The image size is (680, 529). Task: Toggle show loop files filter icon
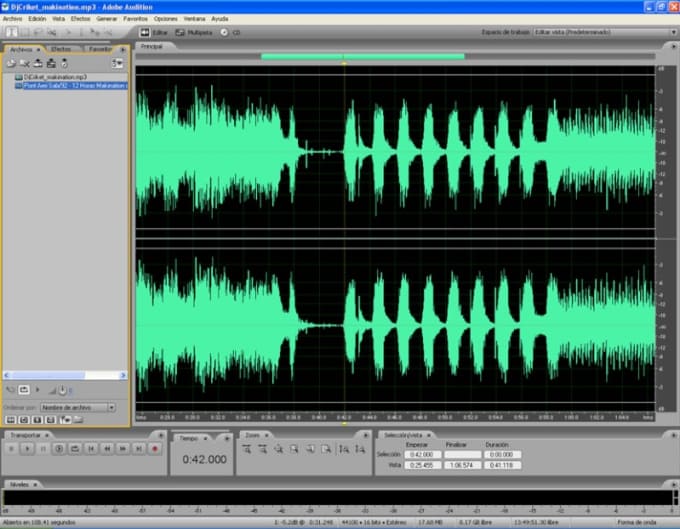[x=24, y=420]
